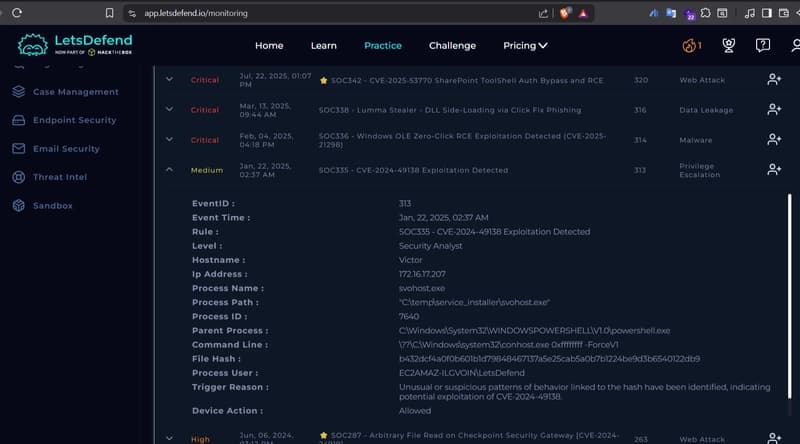Bookmark this page using the bookmark icon
This screenshot has width=800, height=444.
(109, 13)
